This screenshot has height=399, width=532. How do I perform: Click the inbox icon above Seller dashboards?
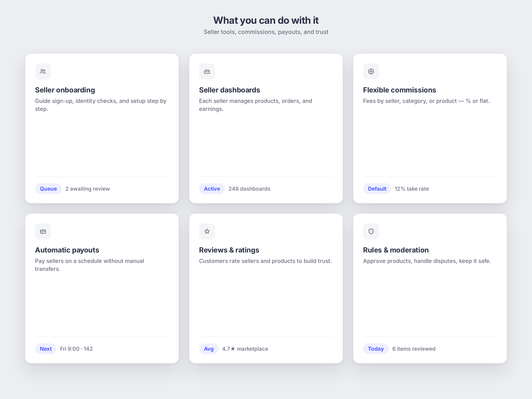click(207, 71)
